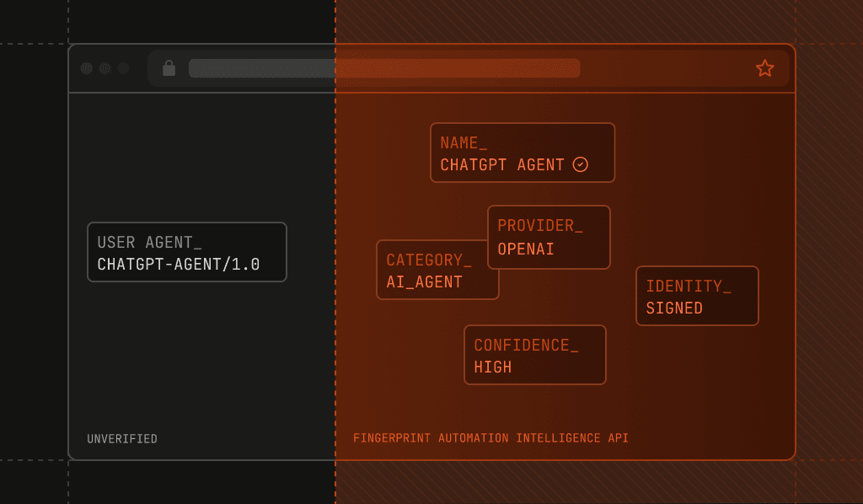Screen dimensions: 863x504
Task: Select the PROVIDER_ OPENAI card
Action: (x=549, y=237)
